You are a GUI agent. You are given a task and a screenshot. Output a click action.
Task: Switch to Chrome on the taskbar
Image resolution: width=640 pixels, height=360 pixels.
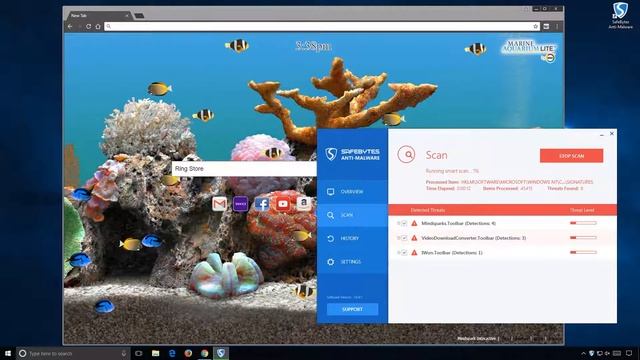(x=204, y=353)
